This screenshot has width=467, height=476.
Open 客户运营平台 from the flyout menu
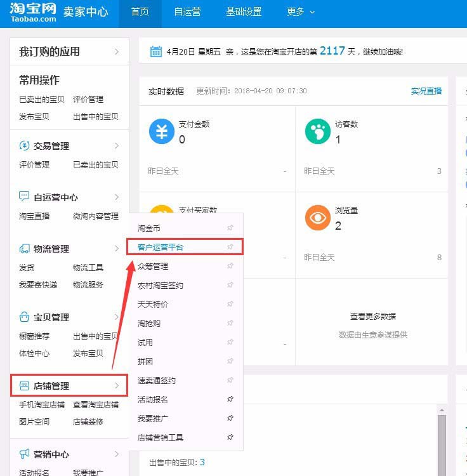pyautogui.click(x=161, y=247)
